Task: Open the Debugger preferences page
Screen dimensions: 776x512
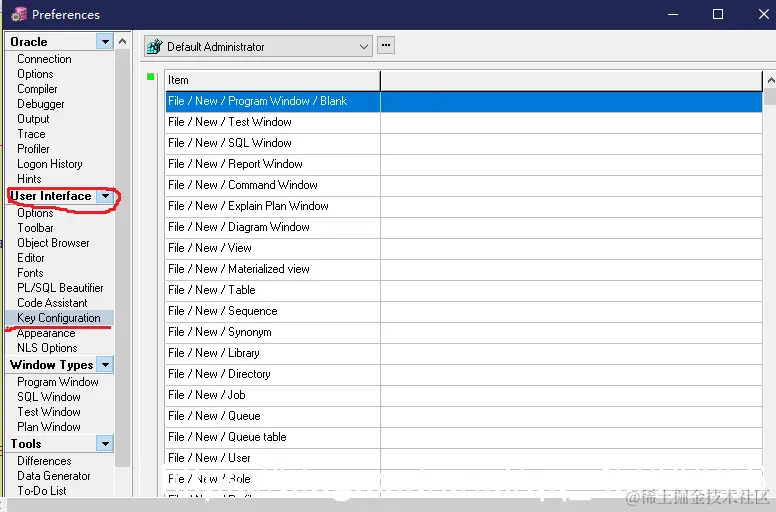Action: (41, 104)
